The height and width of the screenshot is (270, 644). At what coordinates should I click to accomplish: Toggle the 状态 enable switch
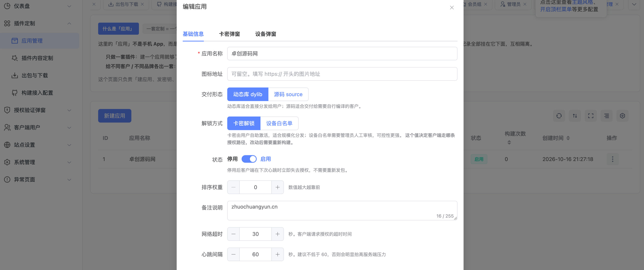point(249,159)
